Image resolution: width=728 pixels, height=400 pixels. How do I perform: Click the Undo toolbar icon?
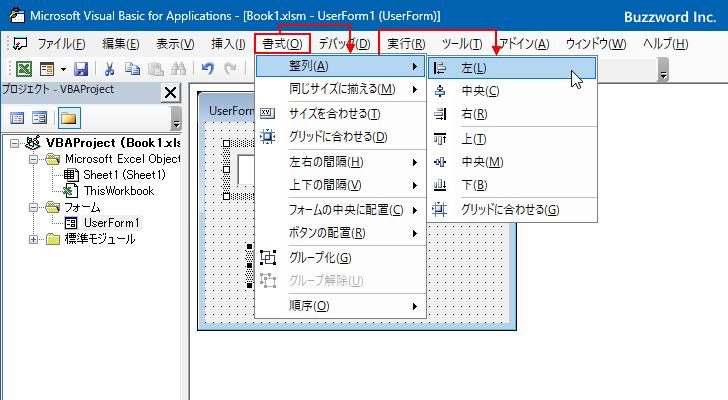click(x=208, y=69)
